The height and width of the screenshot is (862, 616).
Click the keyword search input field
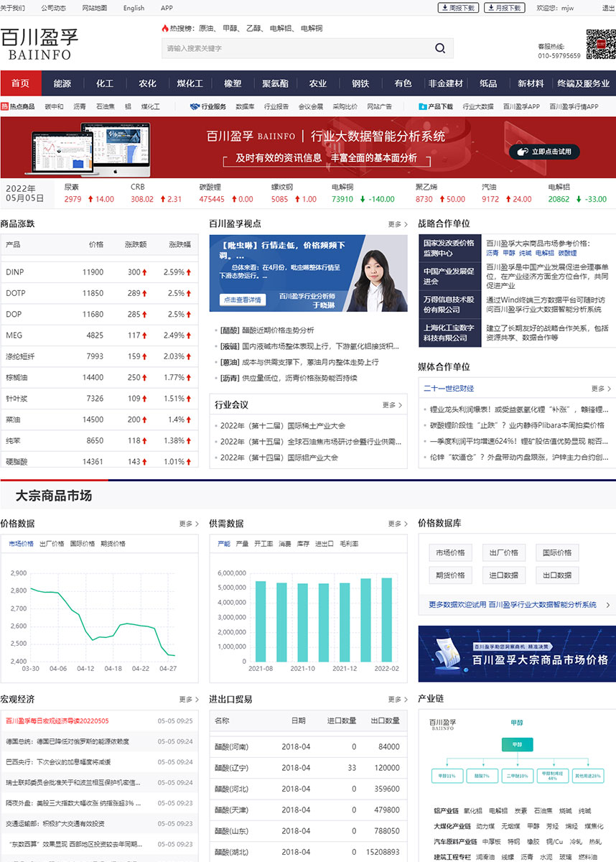click(294, 49)
